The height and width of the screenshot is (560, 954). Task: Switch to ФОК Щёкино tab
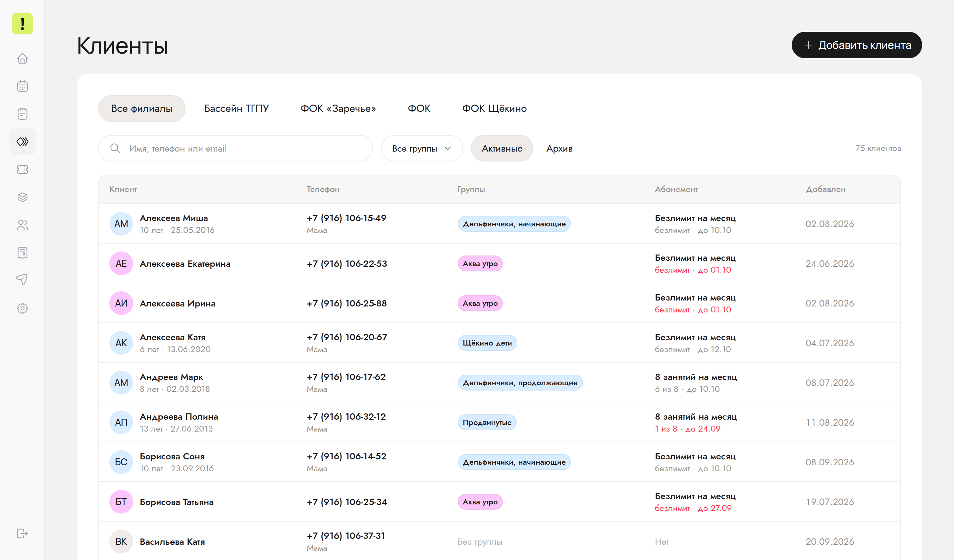tap(495, 109)
